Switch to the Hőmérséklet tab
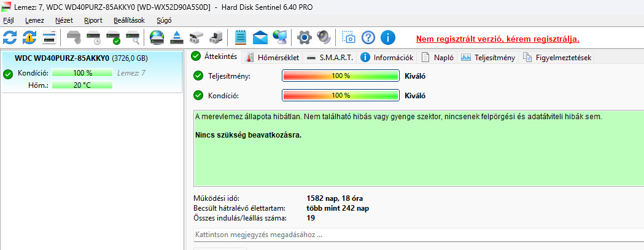This screenshot has width=644, height=250. click(273, 58)
